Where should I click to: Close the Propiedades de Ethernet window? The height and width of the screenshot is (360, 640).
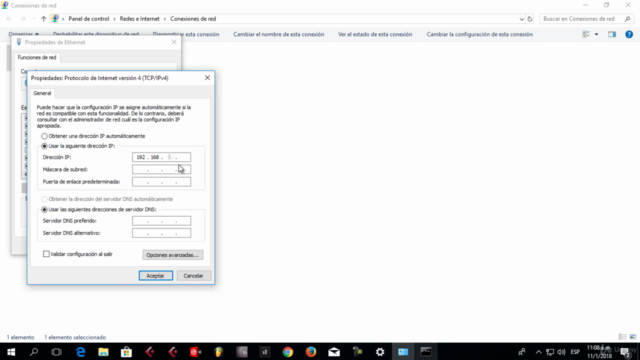[x=174, y=42]
